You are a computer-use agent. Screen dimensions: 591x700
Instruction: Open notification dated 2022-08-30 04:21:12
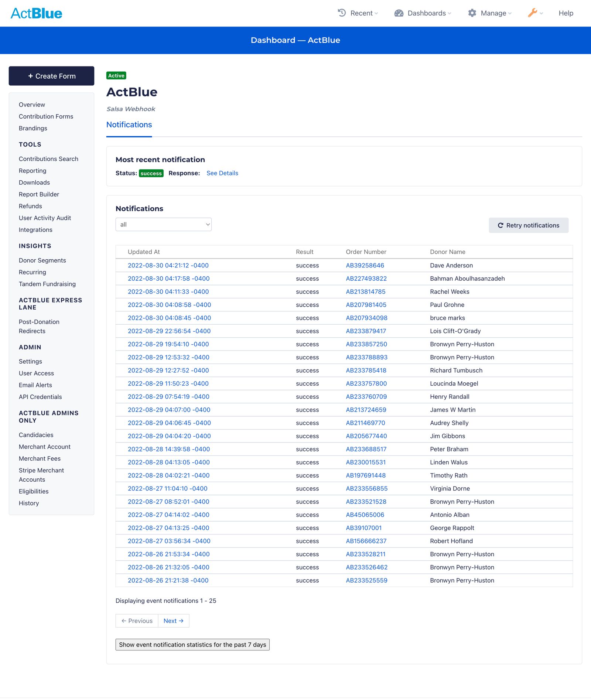pyautogui.click(x=168, y=266)
